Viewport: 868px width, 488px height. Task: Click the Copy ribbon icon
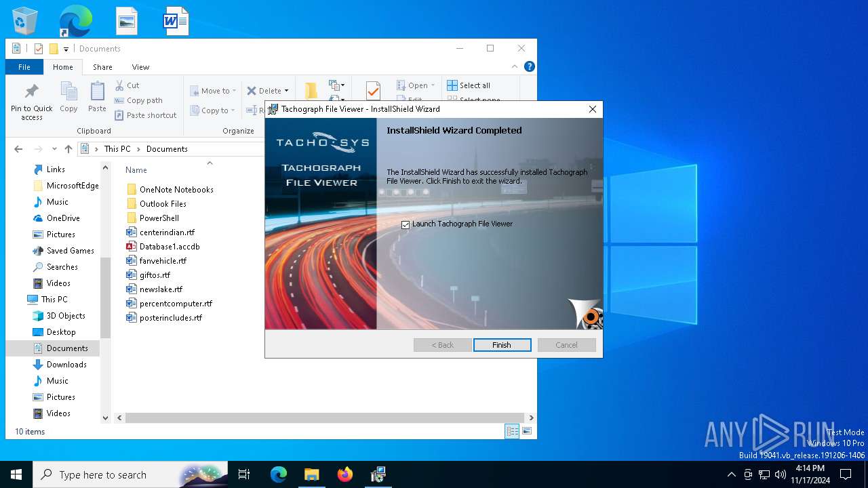68,97
